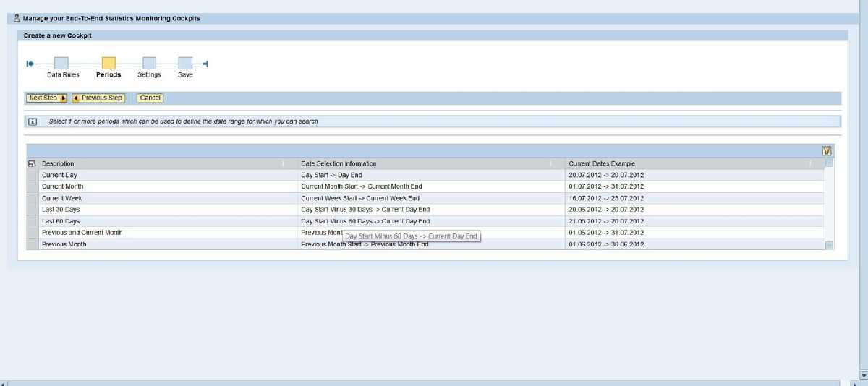Go to Next Step
868x386 pixels.
(47, 98)
